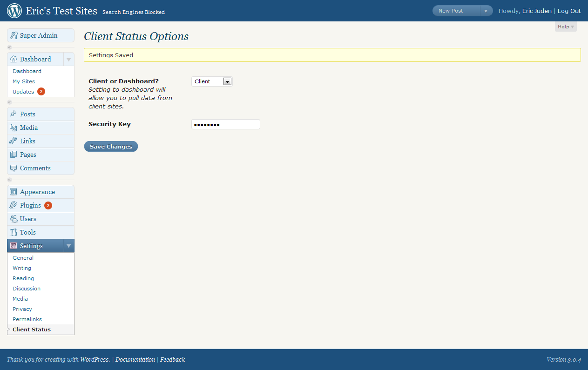Open Media in the main sidebar
This screenshot has width=588, height=370.
[x=41, y=128]
